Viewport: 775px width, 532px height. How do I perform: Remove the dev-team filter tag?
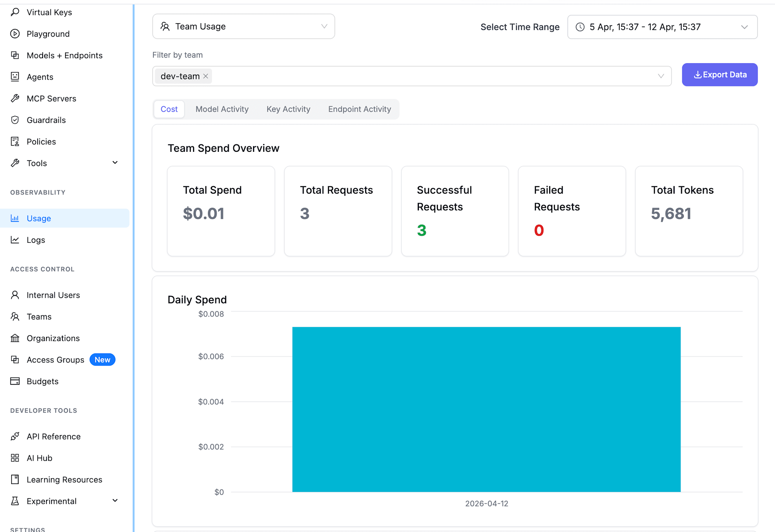(x=206, y=76)
